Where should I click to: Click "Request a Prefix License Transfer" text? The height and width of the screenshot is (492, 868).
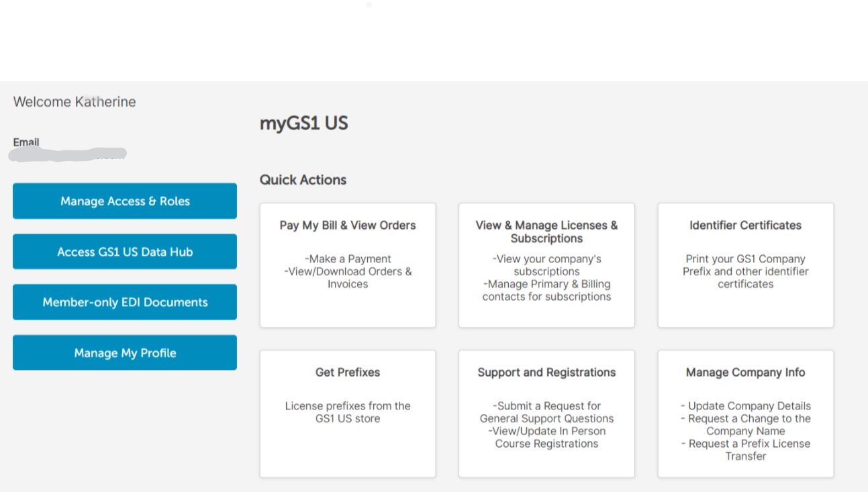(746, 450)
